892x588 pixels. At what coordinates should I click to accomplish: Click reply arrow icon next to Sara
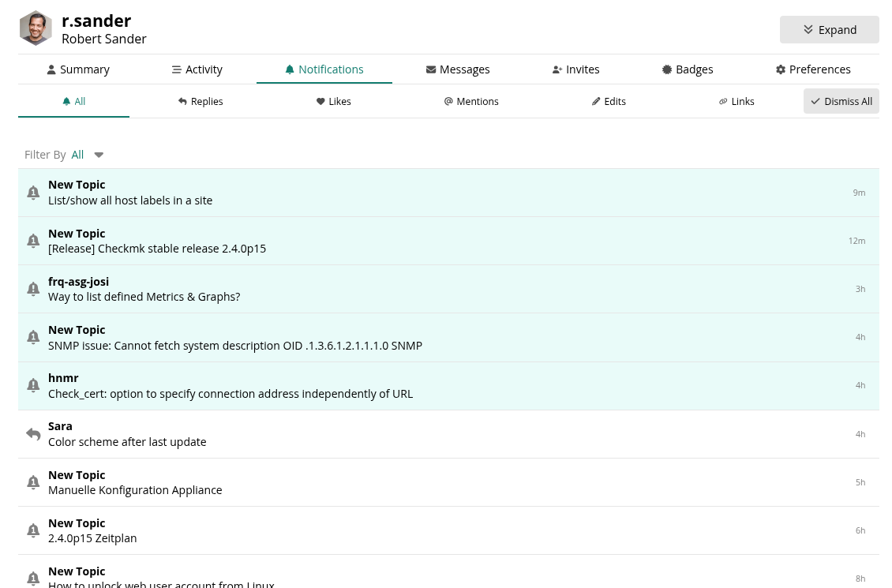point(33,434)
